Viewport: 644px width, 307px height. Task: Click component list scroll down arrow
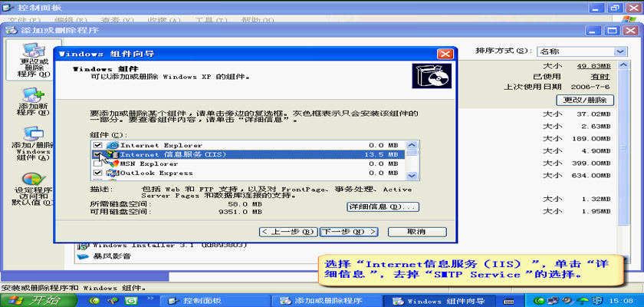point(412,176)
